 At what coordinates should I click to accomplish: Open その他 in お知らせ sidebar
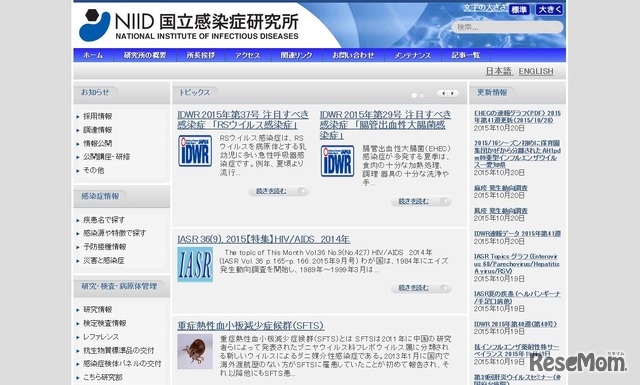[x=93, y=170]
